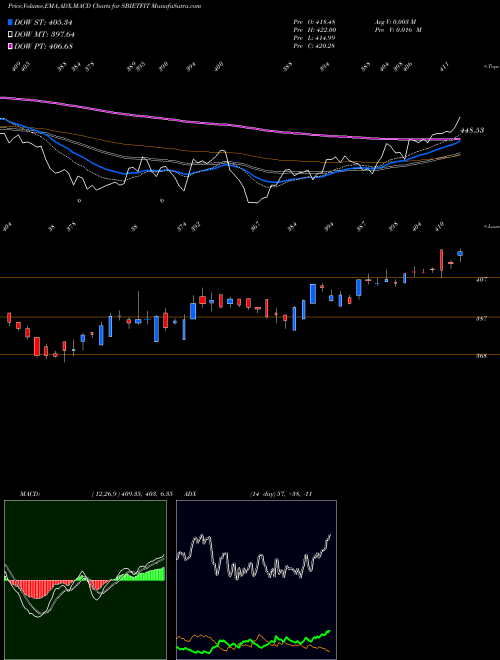Viewport: 500px width, 660px height.
Task: Select the 'DOW PT: 406.68' legend text
Action: click(x=43, y=46)
